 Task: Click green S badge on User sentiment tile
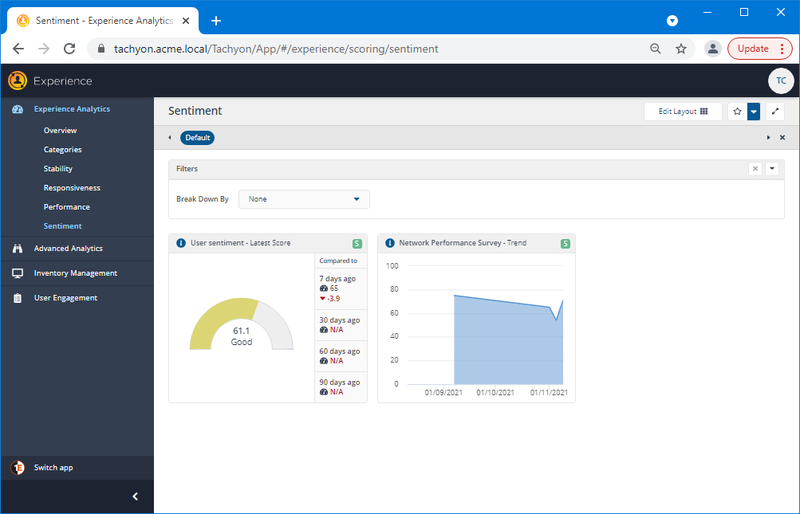pyautogui.click(x=357, y=243)
